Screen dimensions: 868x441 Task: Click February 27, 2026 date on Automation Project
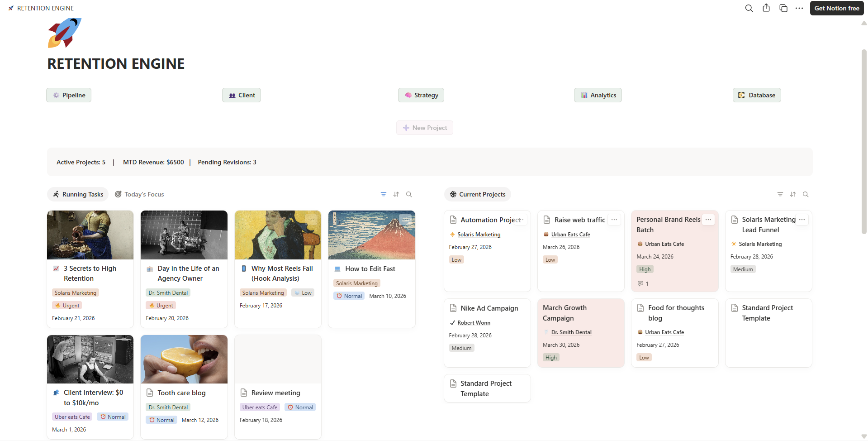coord(470,247)
